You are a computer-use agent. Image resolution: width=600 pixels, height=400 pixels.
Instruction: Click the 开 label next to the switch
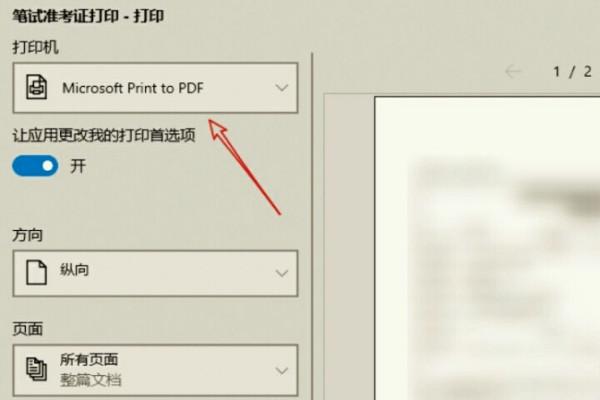(x=78, y=166)
